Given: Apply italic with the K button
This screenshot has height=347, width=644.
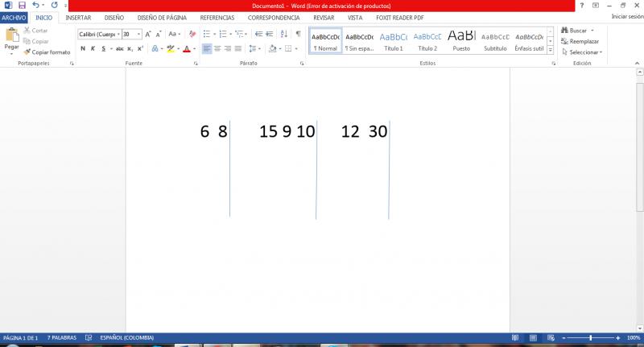Looking at the screenshot, I should pyautogui.click(x=93, y=48).
